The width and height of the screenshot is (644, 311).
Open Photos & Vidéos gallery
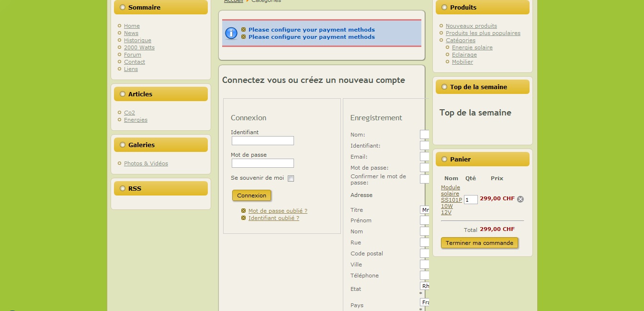click(x=146, y=163)
